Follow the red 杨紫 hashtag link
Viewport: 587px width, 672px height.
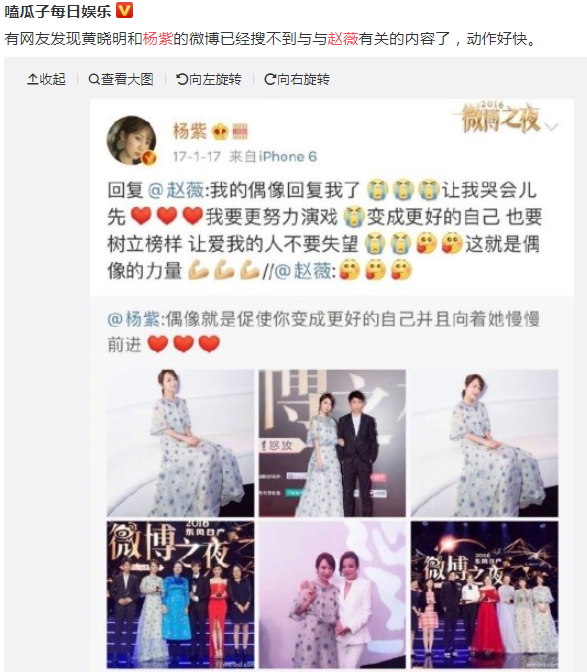pyautogui.click(x=158, y=39)
